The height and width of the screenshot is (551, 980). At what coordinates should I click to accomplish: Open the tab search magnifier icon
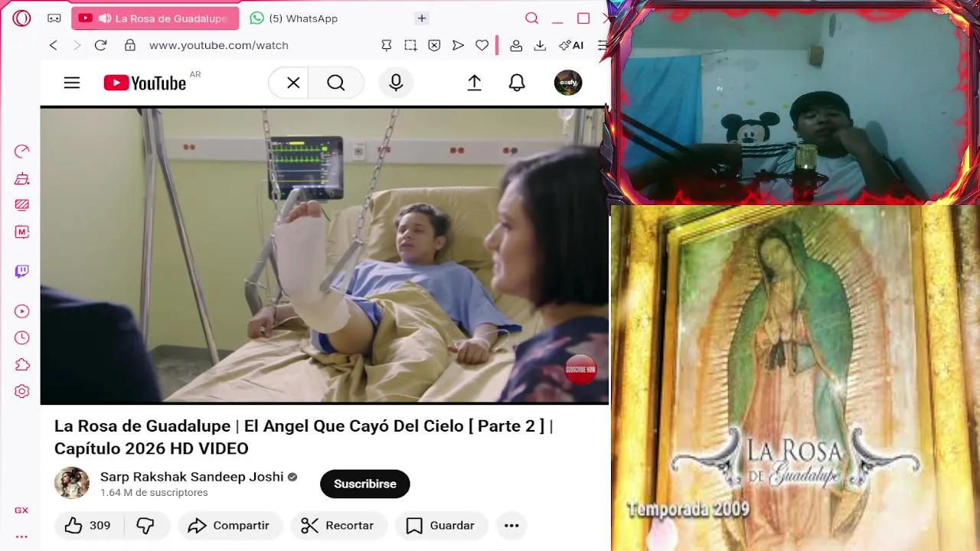531,18
